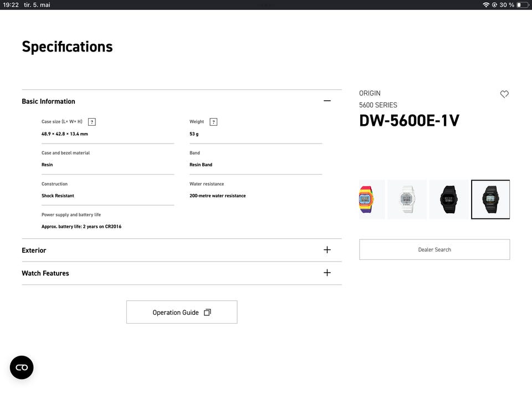The height and width of the screenshot is (399, 532).
Task: Tap the DW-5600E-1V model name
Action: (x=409, y=120)
